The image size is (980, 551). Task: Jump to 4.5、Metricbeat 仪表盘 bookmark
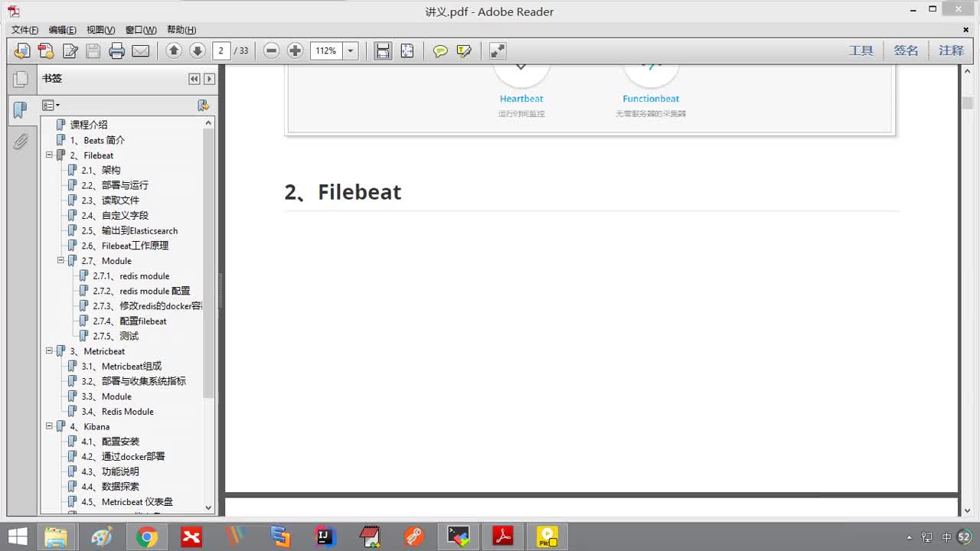pyautogui.click(x=127, y=502)
